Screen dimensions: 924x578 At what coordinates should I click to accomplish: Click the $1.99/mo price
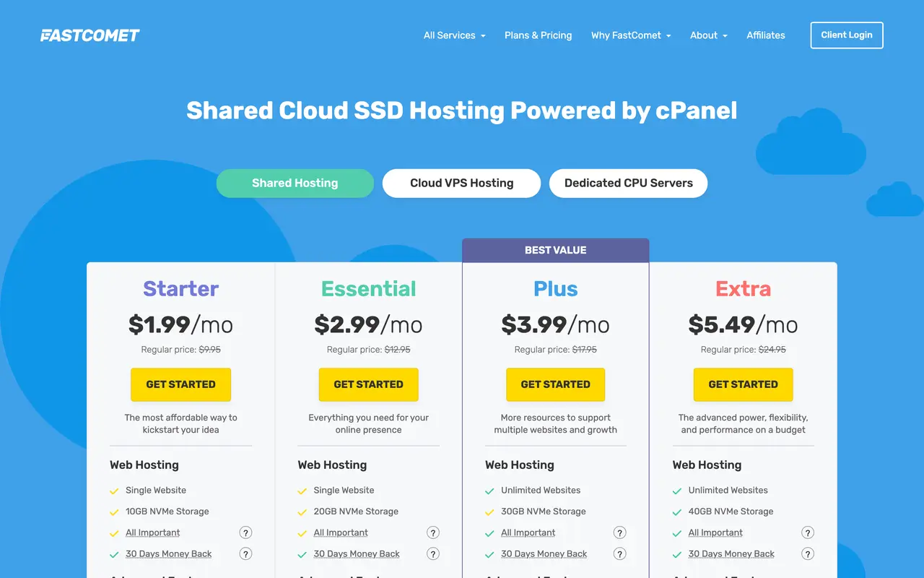tap(180, 324)
